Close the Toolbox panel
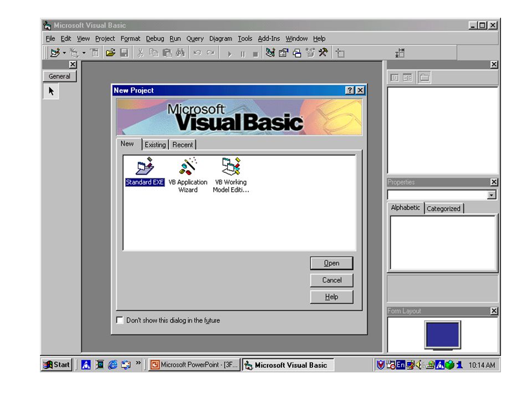 (73, 64)
